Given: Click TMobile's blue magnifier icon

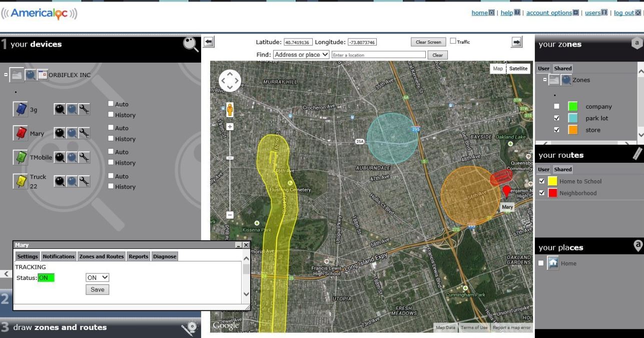Looking at the screenshot, I should [72, 157].
